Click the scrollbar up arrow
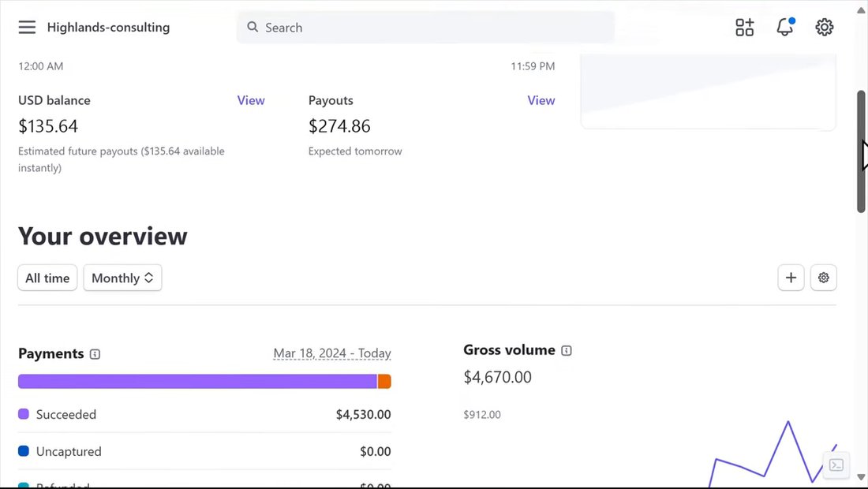868x489 pixels. 862,10
